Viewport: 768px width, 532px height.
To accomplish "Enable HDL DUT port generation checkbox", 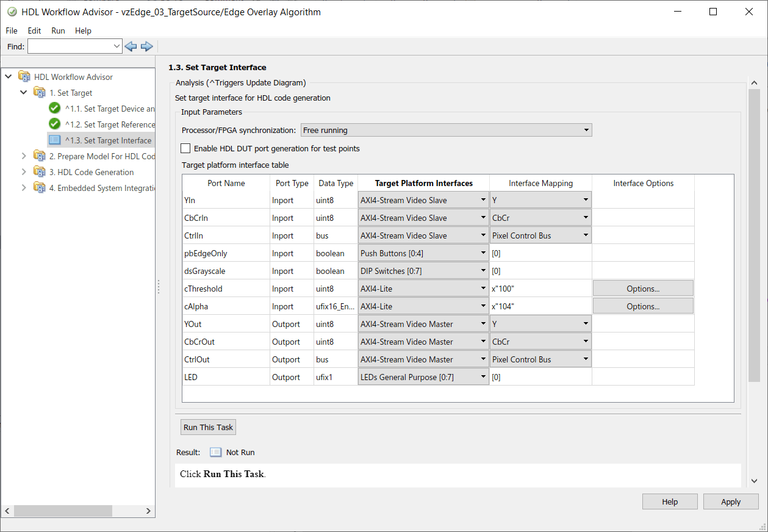I will tap(185, 148).
